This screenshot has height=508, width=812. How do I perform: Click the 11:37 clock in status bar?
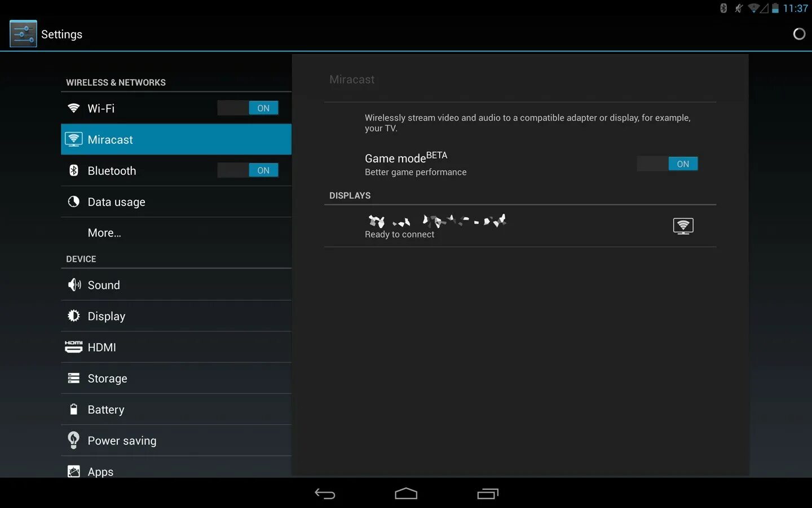point(795,8)
